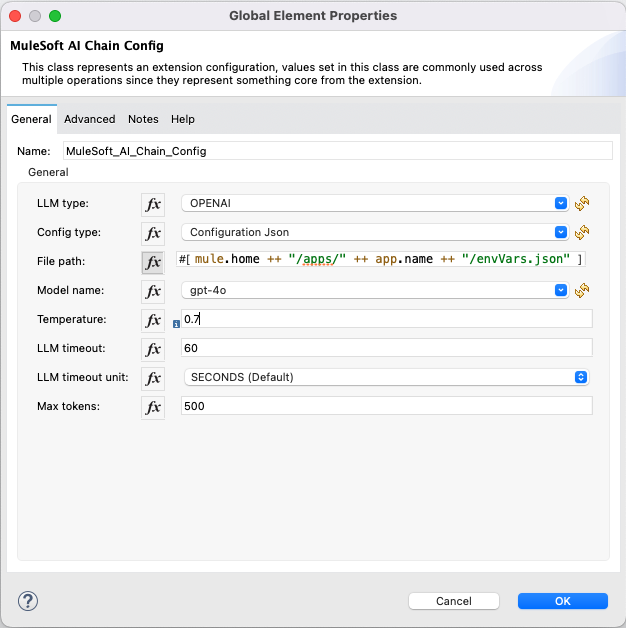Click refresh icon next to Model name dropdown
The image size is (626, 628).
coord(582,291)
